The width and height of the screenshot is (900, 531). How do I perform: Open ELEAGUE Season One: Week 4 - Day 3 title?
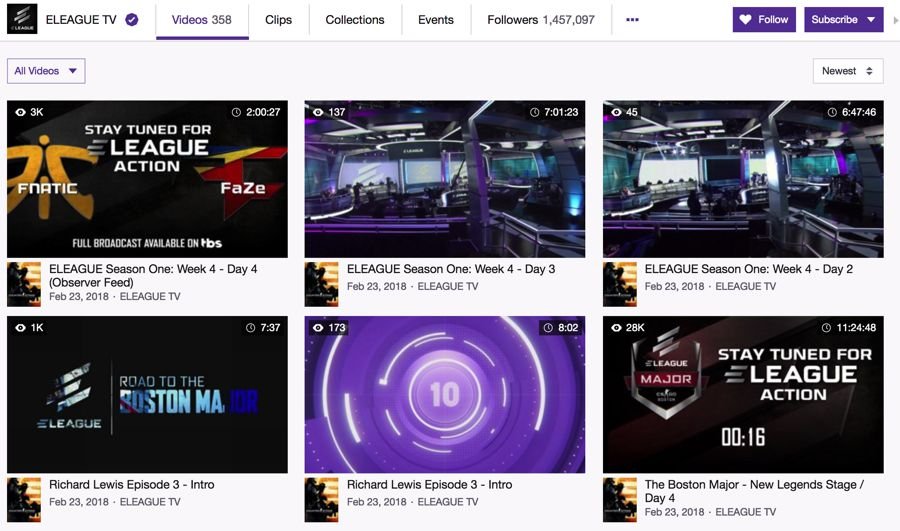451,269
